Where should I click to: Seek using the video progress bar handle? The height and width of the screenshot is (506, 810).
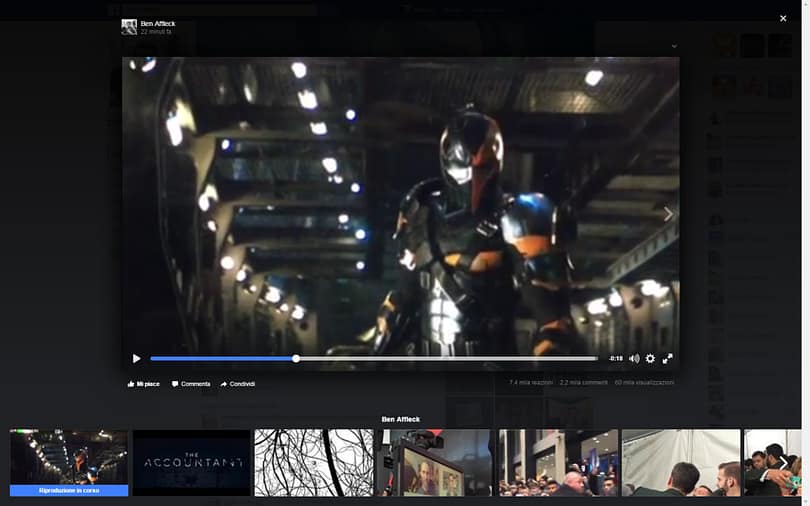(295, 358)
